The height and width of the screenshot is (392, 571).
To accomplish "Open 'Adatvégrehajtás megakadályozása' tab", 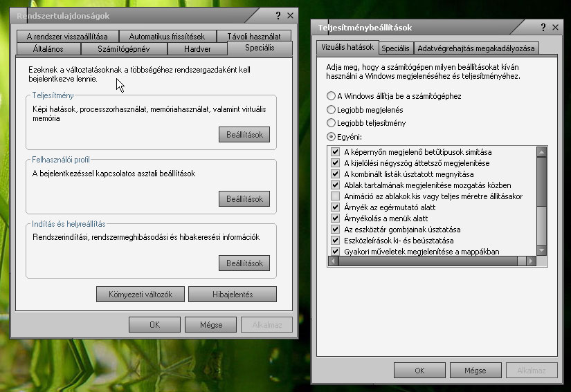I will coord(476,48).
